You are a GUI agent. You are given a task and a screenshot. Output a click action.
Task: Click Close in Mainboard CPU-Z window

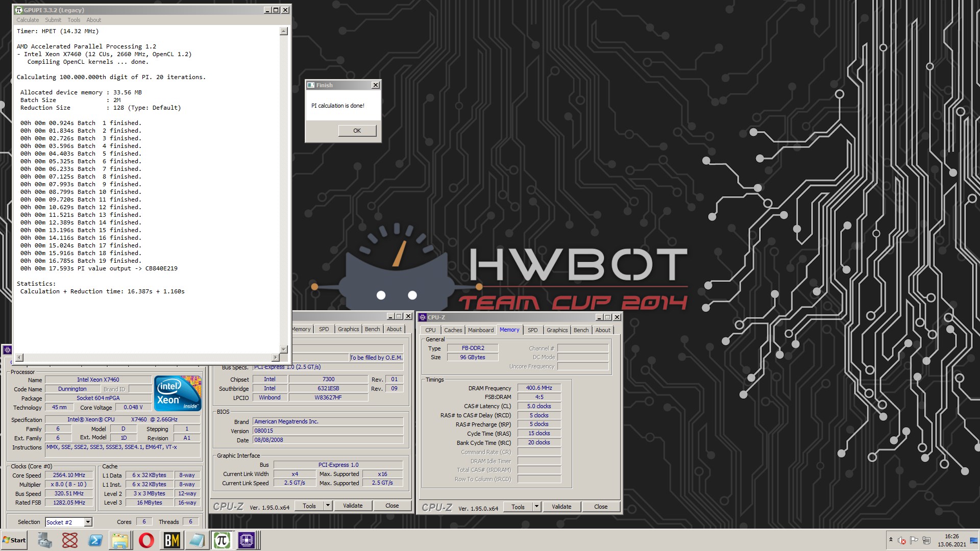click(392, 506)
